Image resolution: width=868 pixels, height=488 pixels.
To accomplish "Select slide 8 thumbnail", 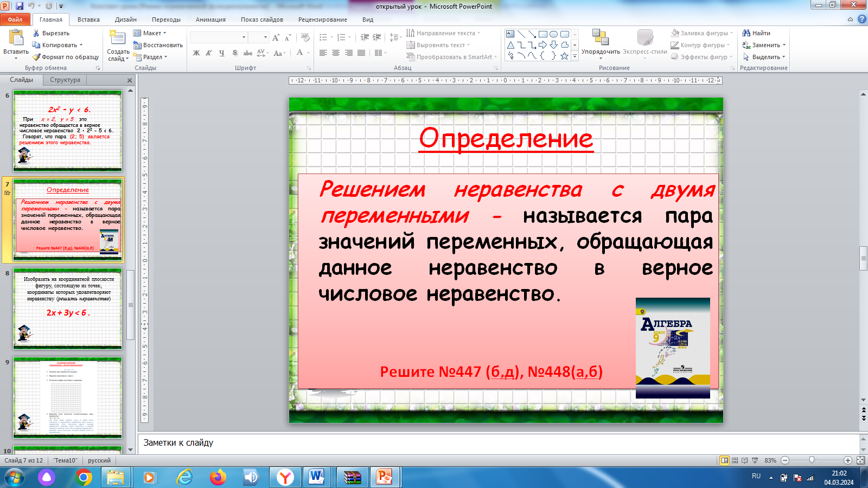I will pos(68,309).
